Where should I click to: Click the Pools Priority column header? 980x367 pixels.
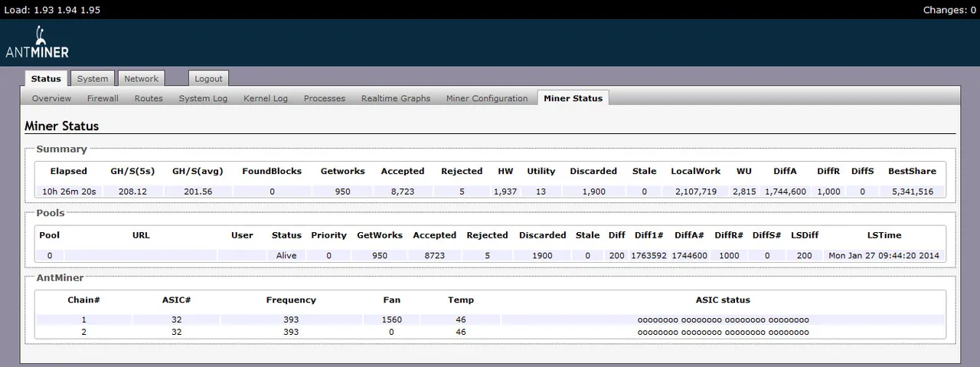(328, 235)
